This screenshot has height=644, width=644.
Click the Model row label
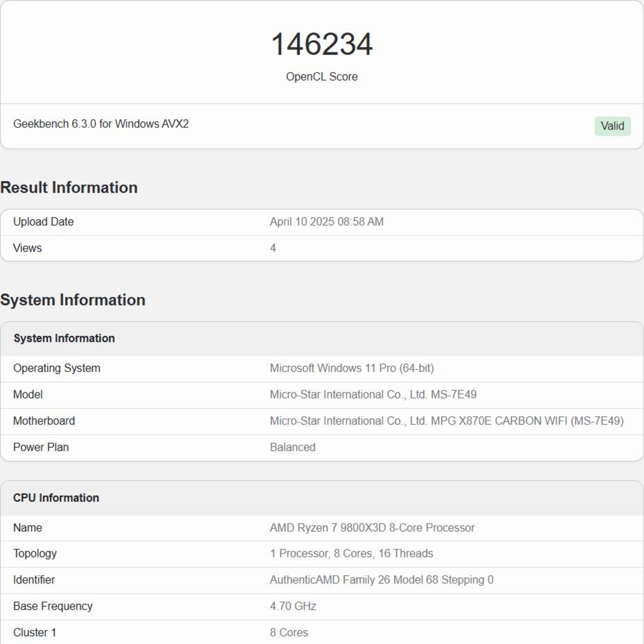point(28,394)
